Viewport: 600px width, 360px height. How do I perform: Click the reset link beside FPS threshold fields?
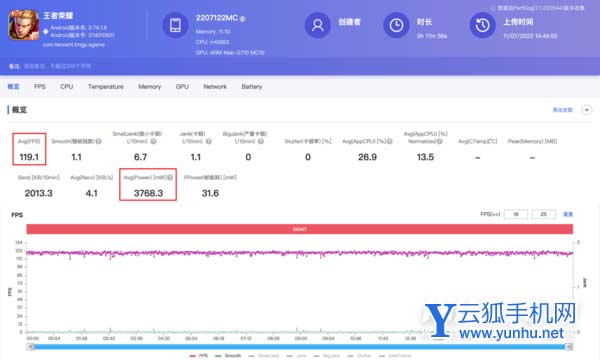coord(568,214)
